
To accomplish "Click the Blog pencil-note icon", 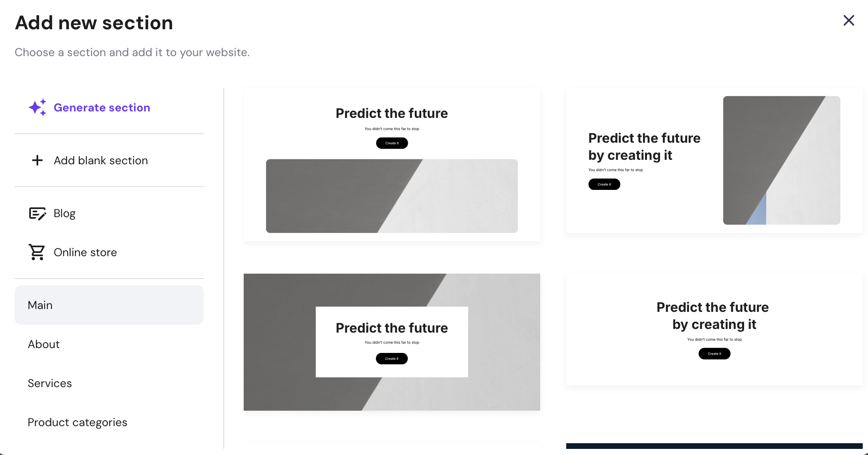I will coord(37,213).
